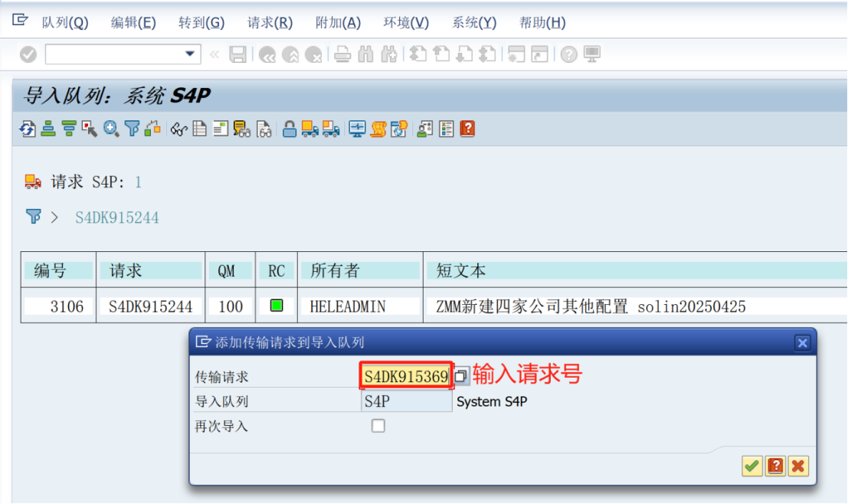Go to last page icon
Image resolution: width=848 pixels, height=504 pixels.
tap(487, 54)
